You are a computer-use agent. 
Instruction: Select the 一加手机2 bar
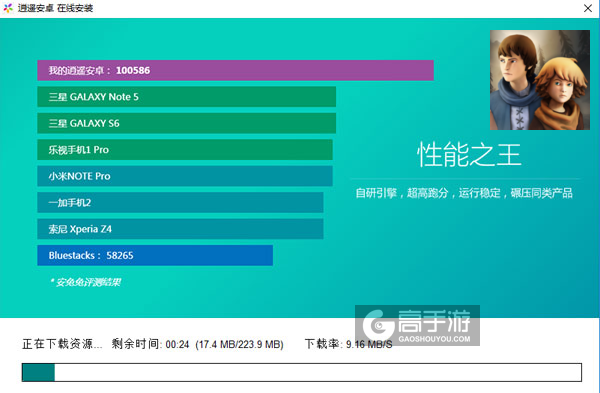[180, 202]
